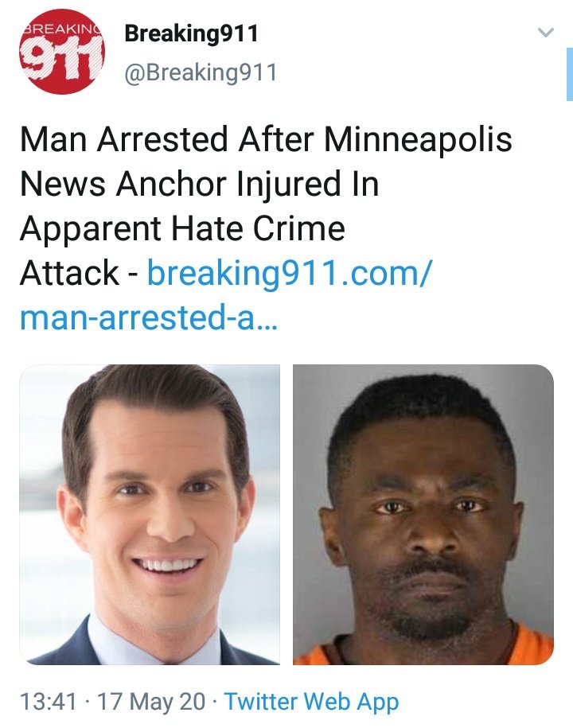Open the Breaking911 red circular profile avatar
573x728 pixels.
[62, 52]
